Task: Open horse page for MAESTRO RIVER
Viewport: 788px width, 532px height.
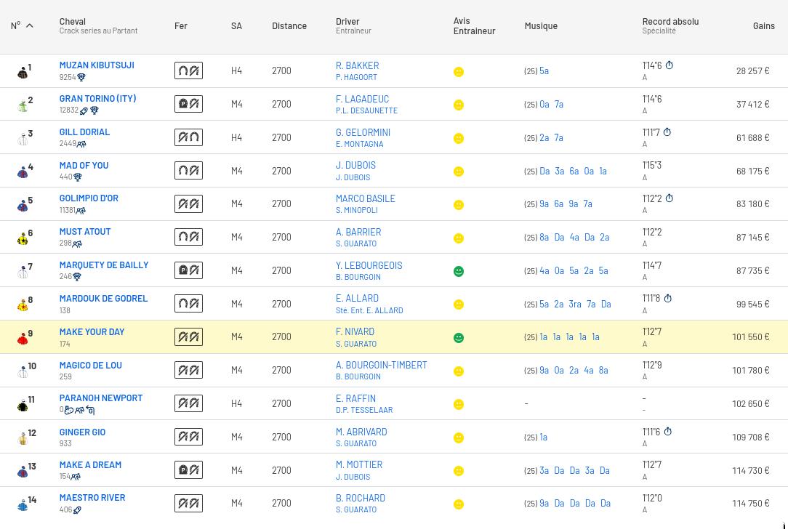Action: coord(92,498)
